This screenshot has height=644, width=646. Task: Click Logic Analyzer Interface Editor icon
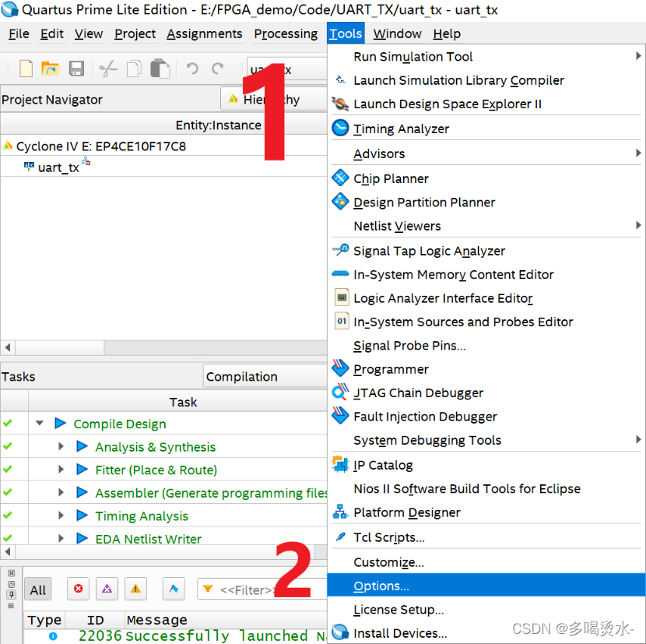(342, 297)
